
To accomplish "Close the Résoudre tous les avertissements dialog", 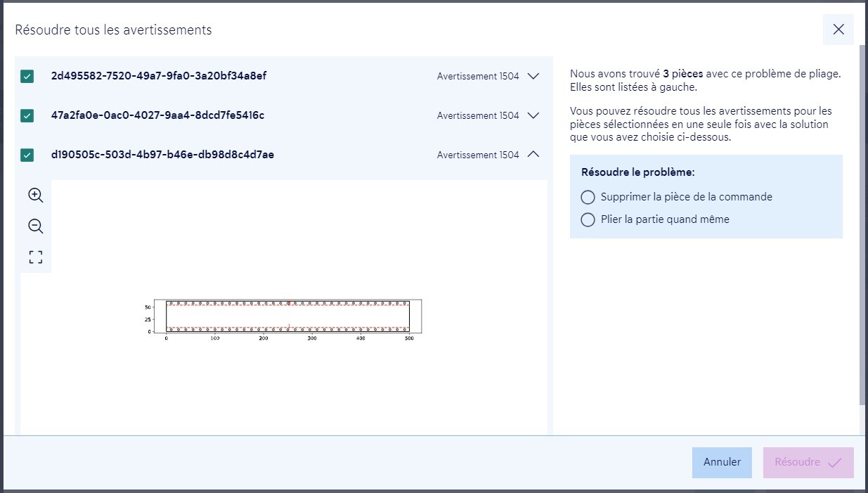I will pos(838,30).
